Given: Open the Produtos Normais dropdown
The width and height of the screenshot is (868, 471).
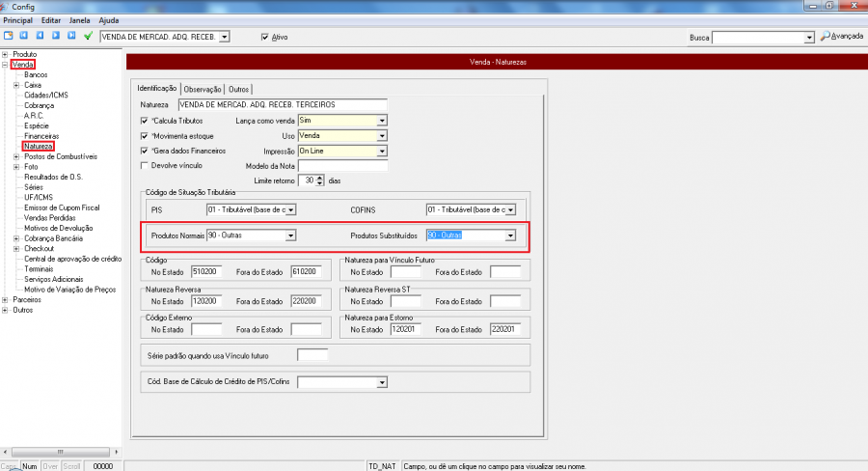Looking at the screenshot, I should coord(290,235).
